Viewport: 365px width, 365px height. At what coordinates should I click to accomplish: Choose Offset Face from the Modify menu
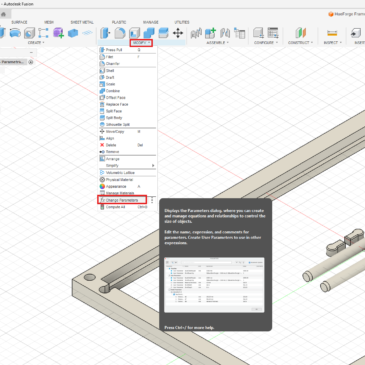(x=127, y=98)
